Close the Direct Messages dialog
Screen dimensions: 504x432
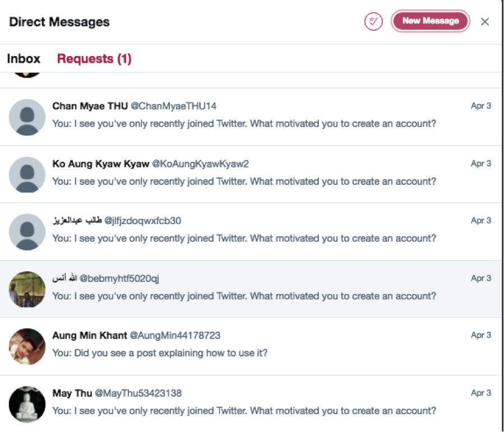(485, 21)
